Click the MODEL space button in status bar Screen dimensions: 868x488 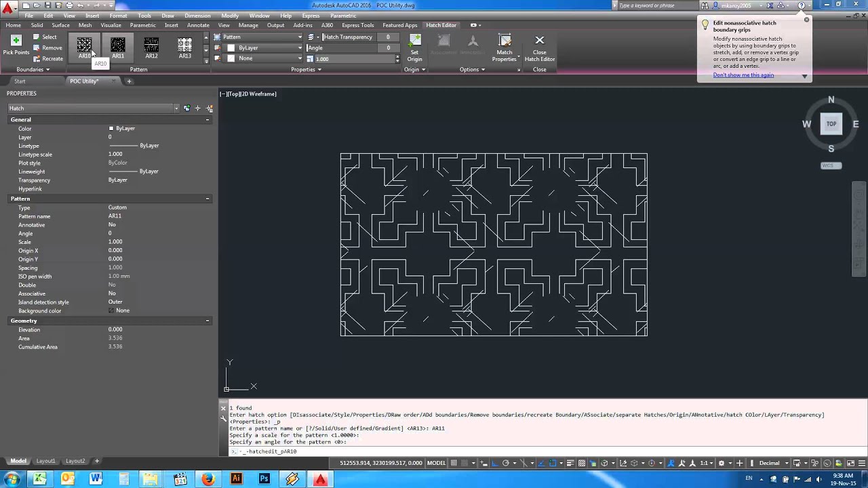(436, 464)
